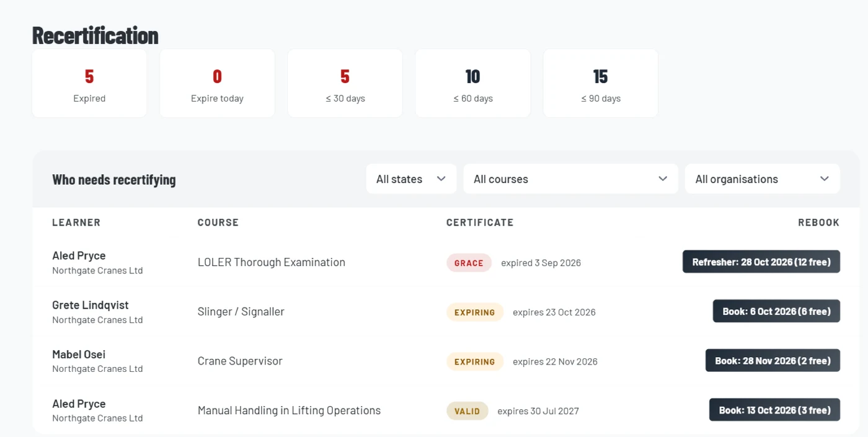Viewport: 868px width, 437px height.
Task: Click the LEARNER column header
Action: pos(76,223)
